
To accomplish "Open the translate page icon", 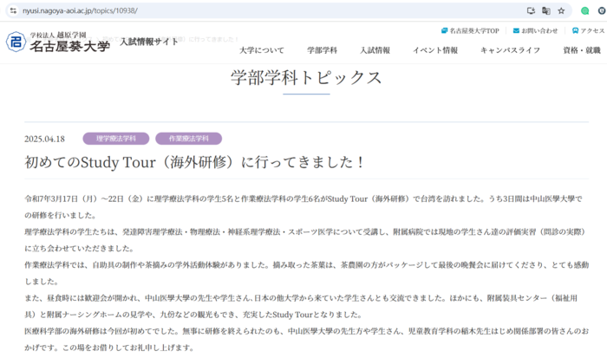I will coord(546,10).
